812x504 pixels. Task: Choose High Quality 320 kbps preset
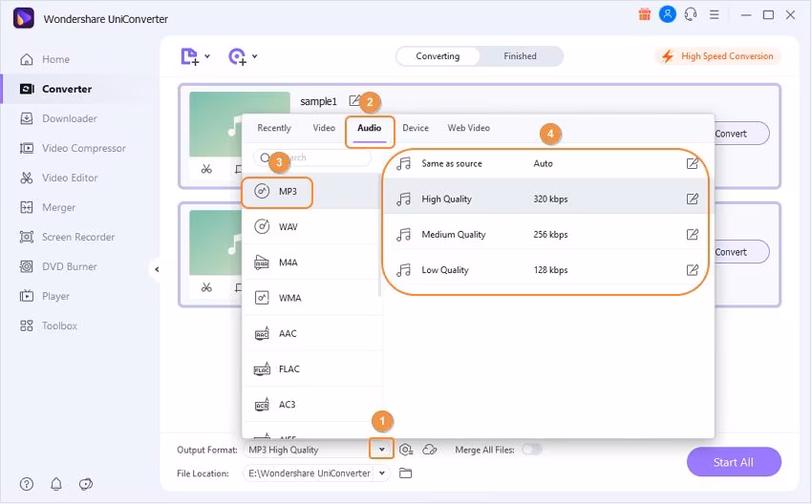[x=546, y=199]
